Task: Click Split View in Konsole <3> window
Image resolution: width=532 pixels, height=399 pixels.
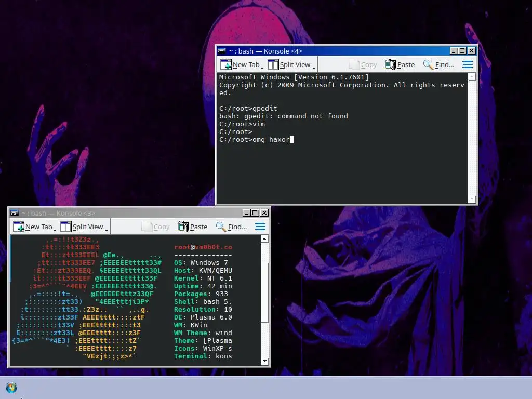Action: pos(82,227)
